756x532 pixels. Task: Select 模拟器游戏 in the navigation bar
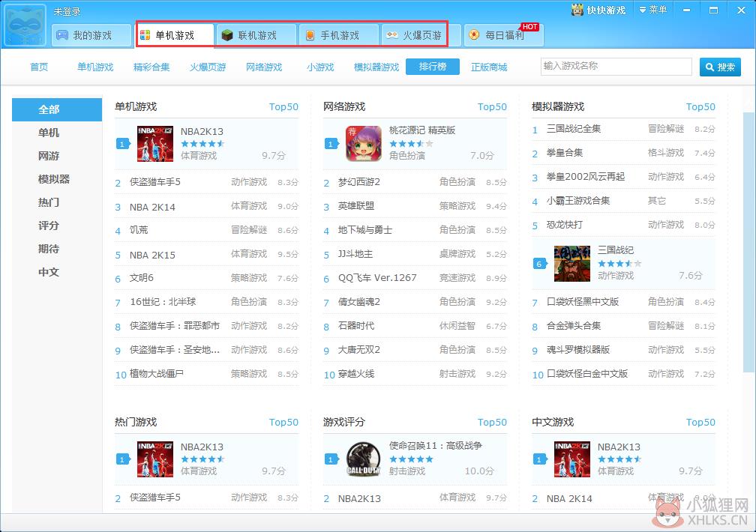coord(376,67)
